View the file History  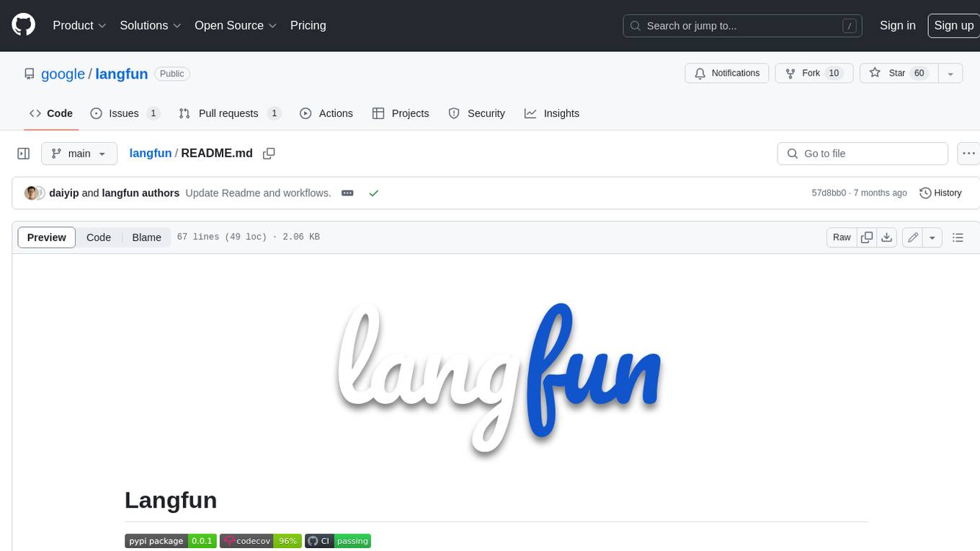pos(940,193)
